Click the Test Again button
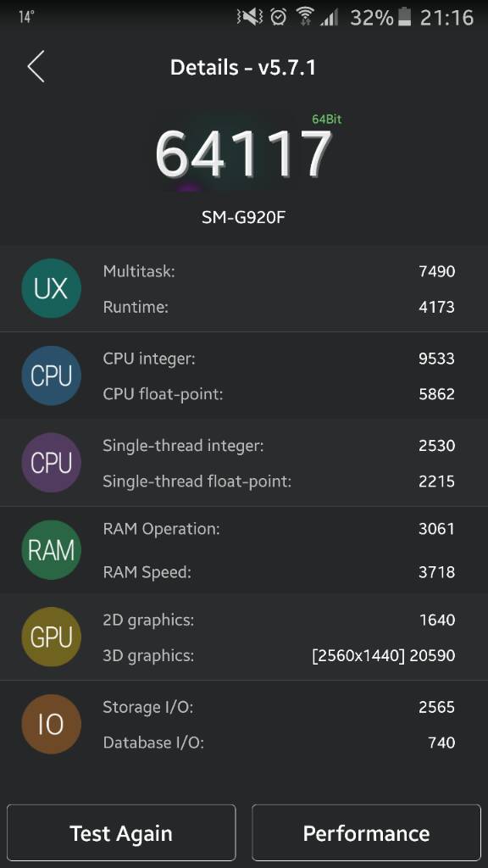The image size is (488, 868). pos(121,832)
